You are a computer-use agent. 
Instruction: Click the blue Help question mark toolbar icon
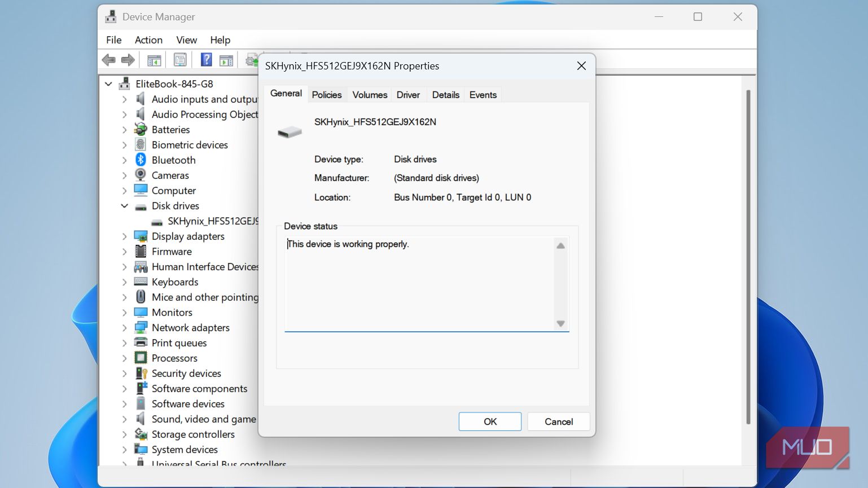207,60
